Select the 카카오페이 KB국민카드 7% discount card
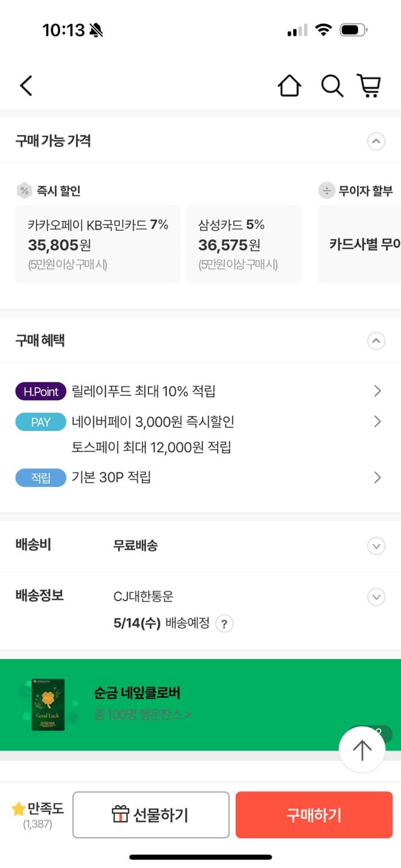The height and width of the screenshot is (868, 401). pyautogui.click(x=98, y=244)
